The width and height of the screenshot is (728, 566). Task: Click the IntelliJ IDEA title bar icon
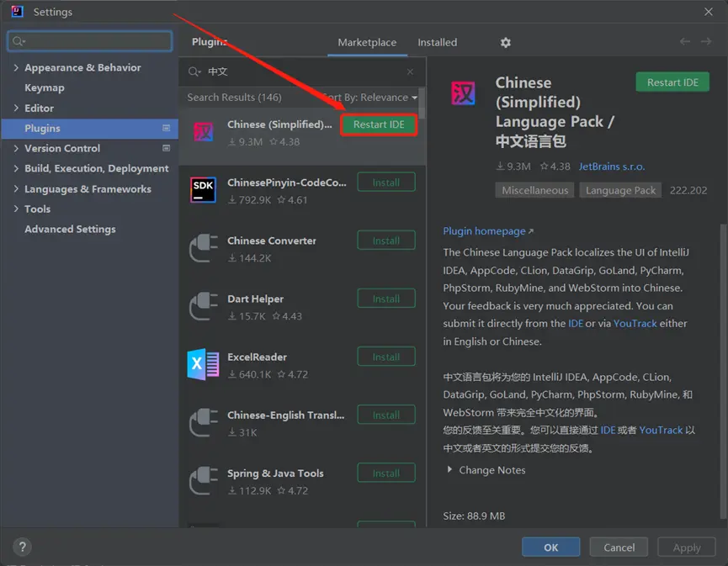17,11
